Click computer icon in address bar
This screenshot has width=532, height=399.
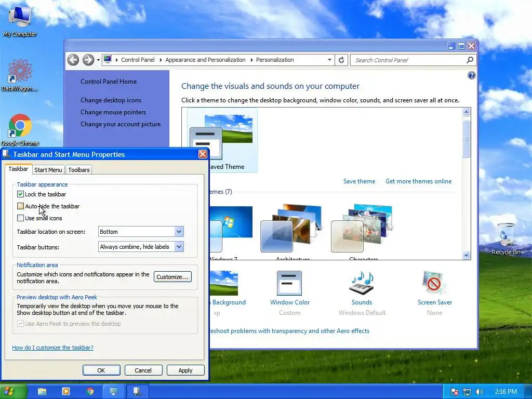click(108, 60)
